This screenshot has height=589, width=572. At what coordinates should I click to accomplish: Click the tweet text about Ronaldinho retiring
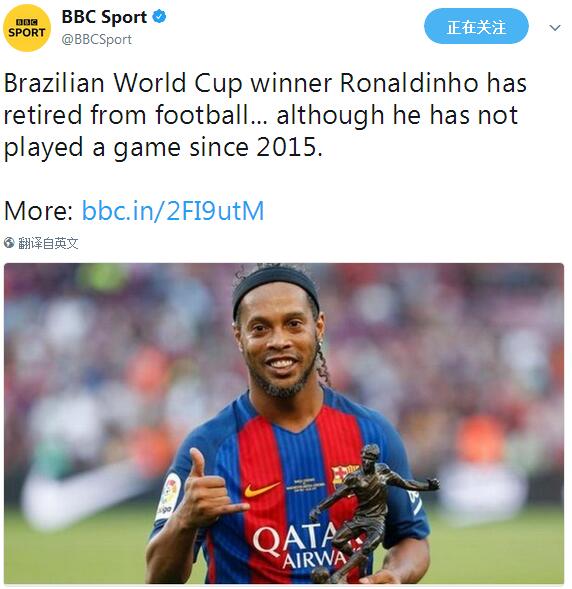click(x=265, y=115)
